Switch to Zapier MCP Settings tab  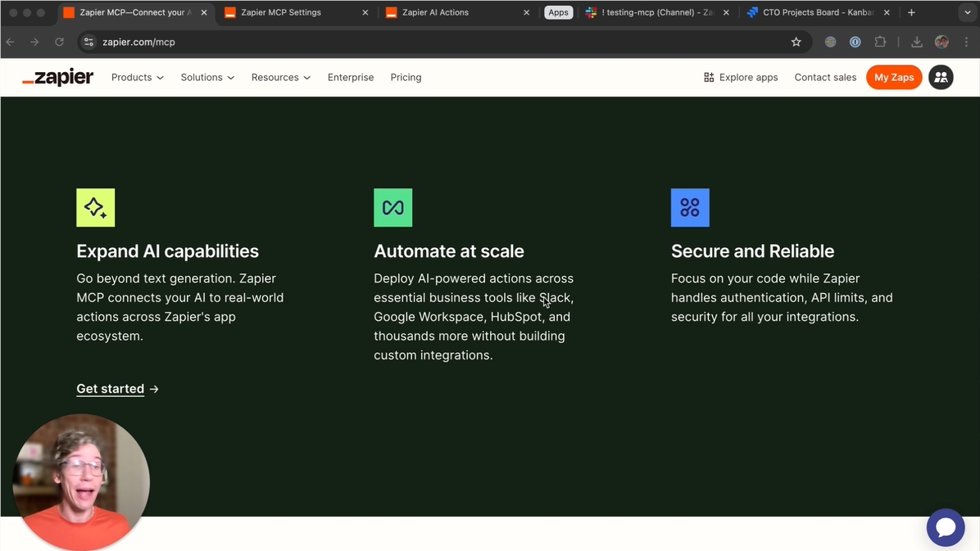(x=280, y=12)
